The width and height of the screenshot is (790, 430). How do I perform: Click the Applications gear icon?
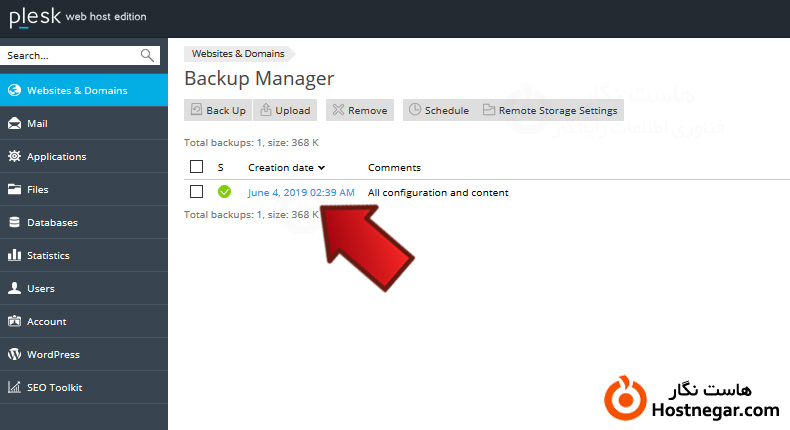pyautogui.click(x=14, y=157)
